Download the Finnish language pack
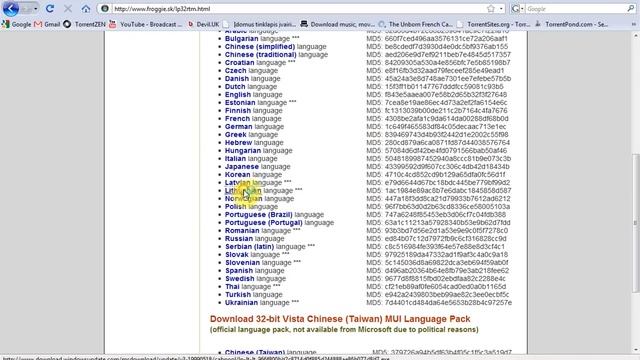The height and width of the screenshot is (360, 640). click(238, 111)
